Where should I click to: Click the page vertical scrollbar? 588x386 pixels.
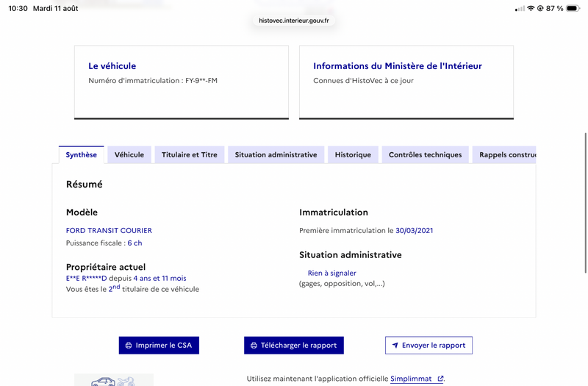tap(585, 203)
